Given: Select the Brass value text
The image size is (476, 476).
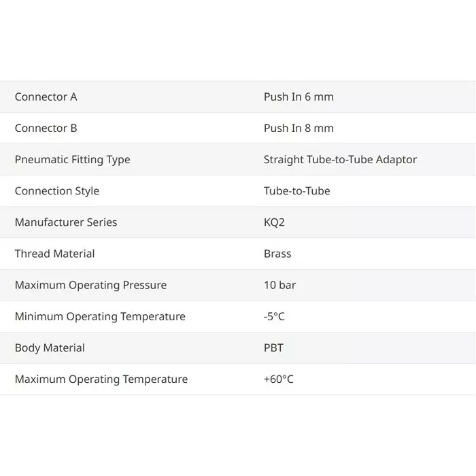Looking at the screenshot, I should [x=277, y=254].
